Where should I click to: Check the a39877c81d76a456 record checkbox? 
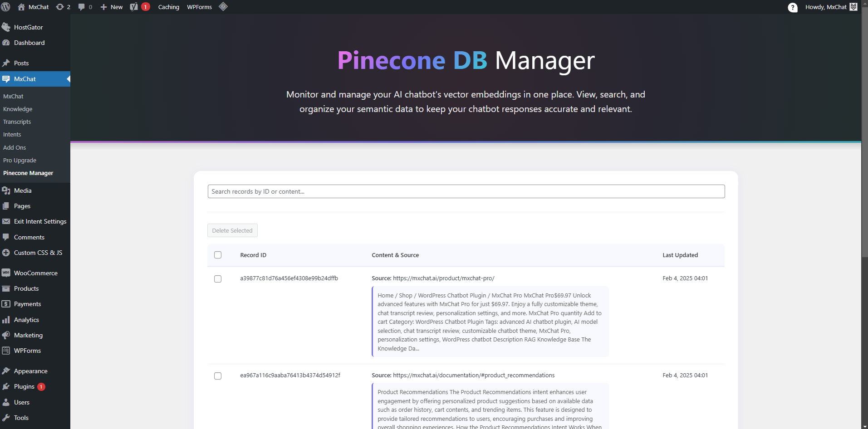[218, 279]
